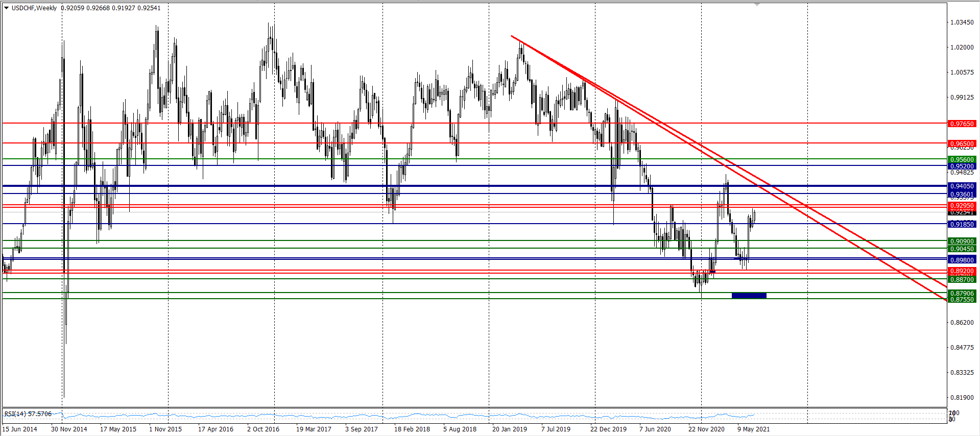Click the 15 Jun 2014 date label
The width and height of the screenshot is (980, 436).
(20, 429)
